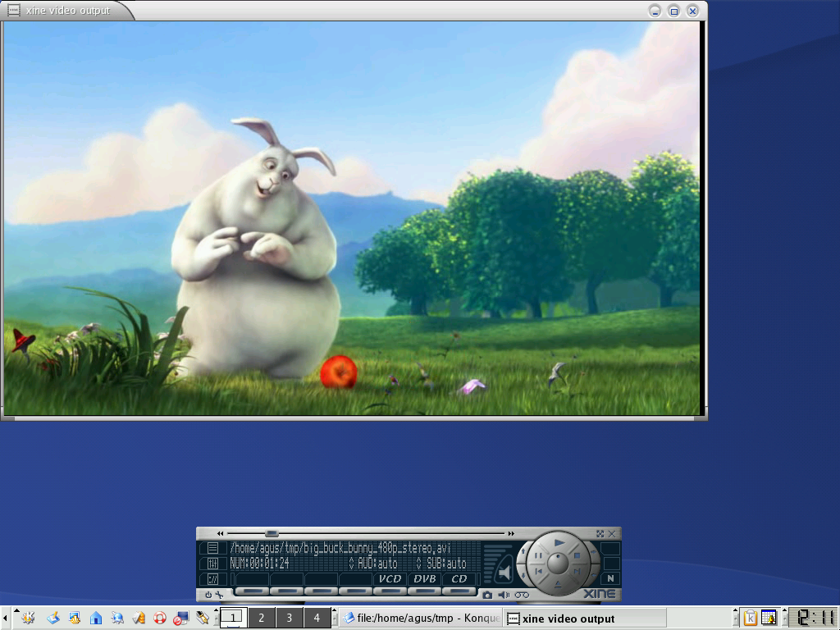The image size is (840, 630).
Task: Close the xine control panel
Action: [x=612, y=533]
